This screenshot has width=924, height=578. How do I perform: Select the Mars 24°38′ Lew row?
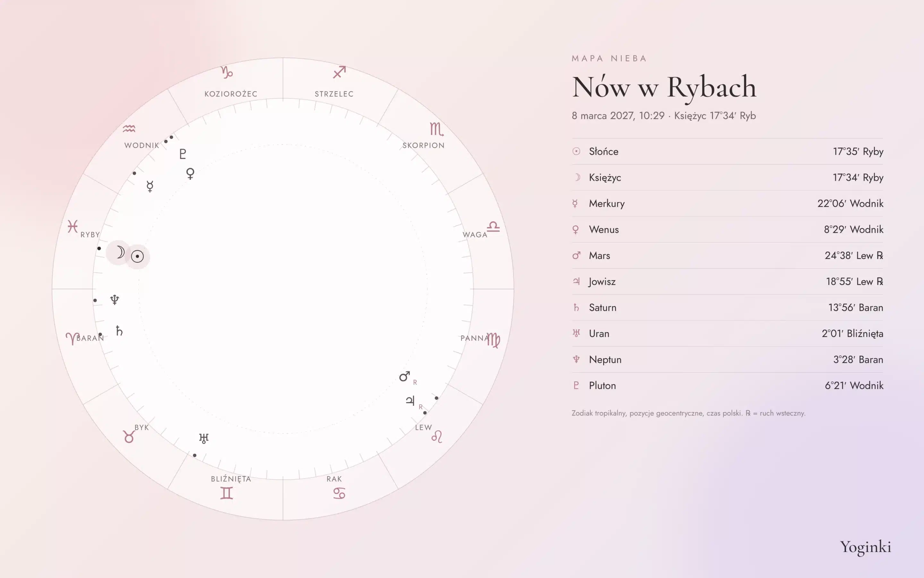point(727,255)
